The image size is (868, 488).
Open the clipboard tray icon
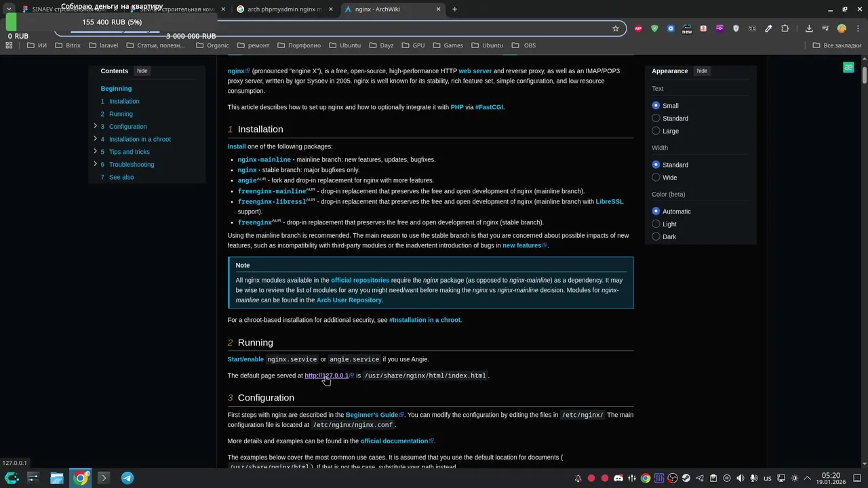(x=713, y=478)
